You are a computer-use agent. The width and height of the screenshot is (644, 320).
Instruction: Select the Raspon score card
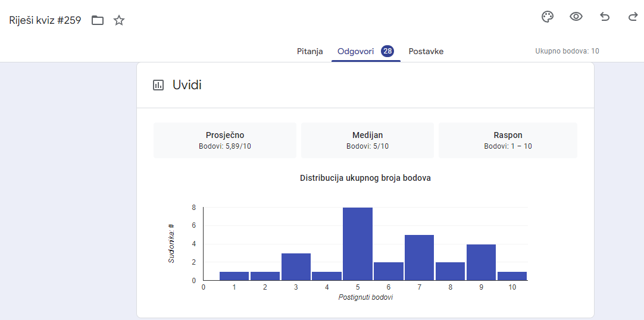(x=508, y=140)
